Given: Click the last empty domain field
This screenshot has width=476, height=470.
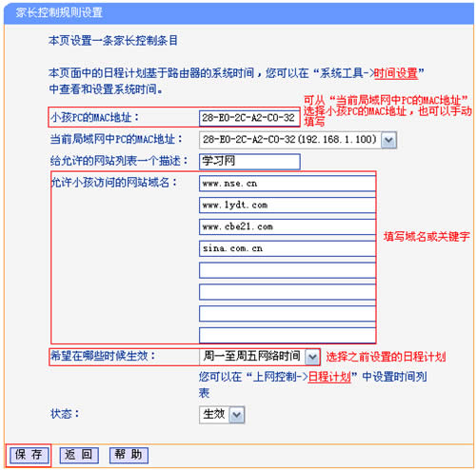Looking at the screenshot, I should pos(288,335).
